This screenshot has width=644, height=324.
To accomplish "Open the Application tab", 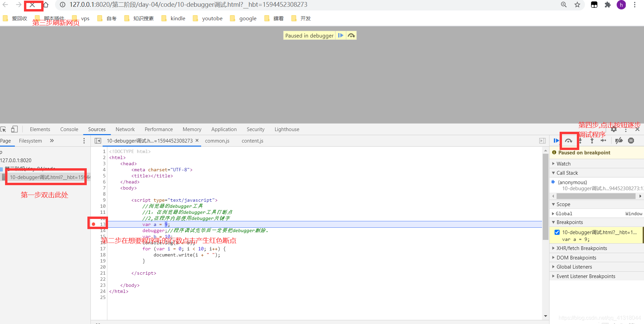I will [x=224, y=129].
